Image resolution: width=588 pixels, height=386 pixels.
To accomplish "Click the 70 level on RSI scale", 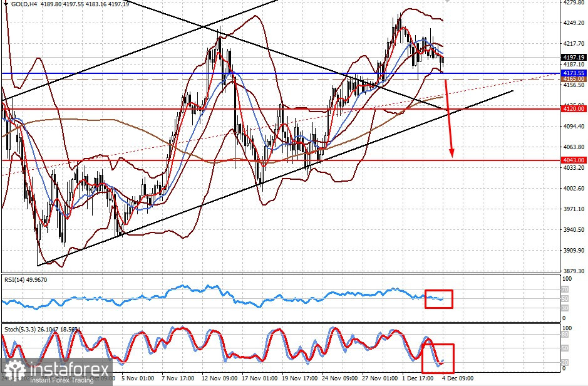I will point(565,289).
